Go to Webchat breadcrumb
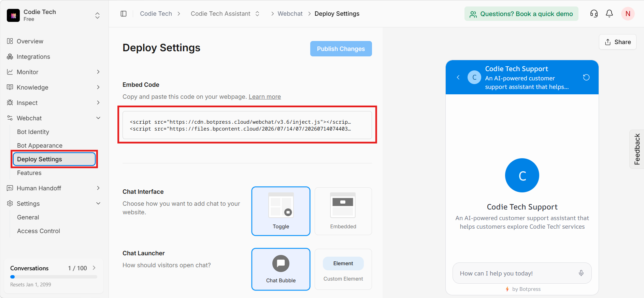Viewport: 644px width, 298px height. (290, 14)
